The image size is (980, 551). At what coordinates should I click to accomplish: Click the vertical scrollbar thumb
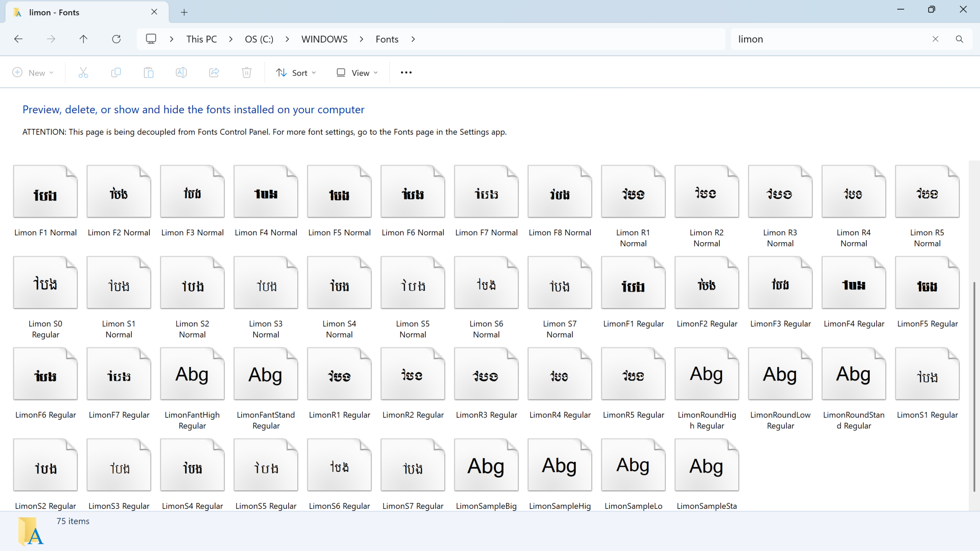974,386
